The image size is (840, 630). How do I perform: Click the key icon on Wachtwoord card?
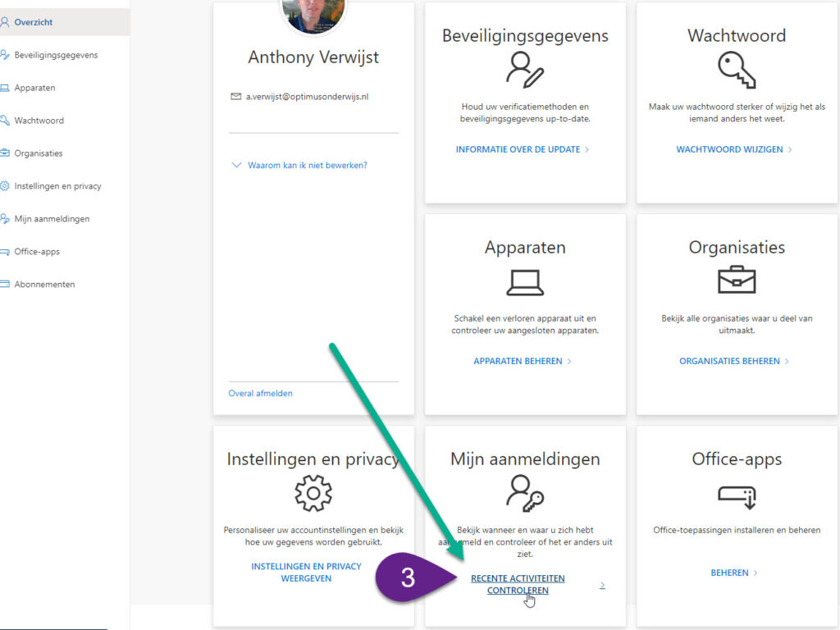[x=736, y=70]
